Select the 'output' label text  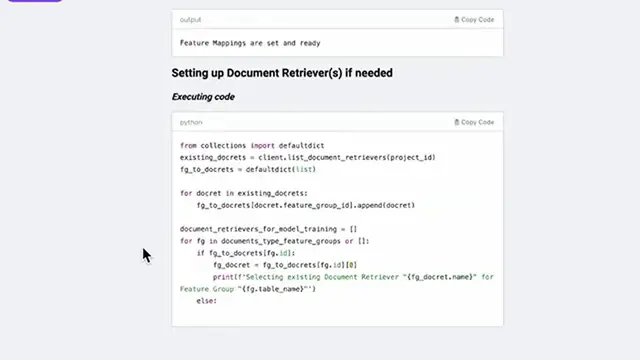coord(190,20)
